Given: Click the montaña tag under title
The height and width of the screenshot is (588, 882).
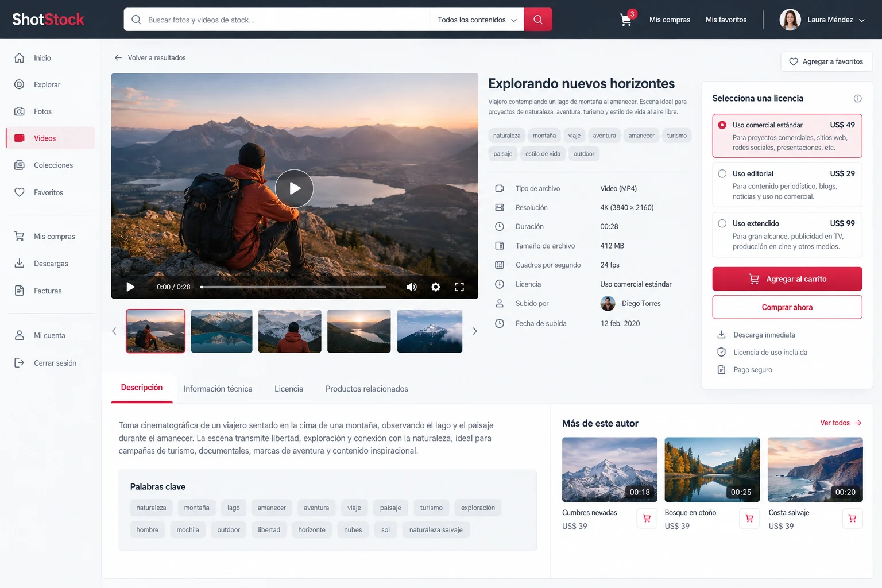Looking at the screenshot, I should 544,136.
